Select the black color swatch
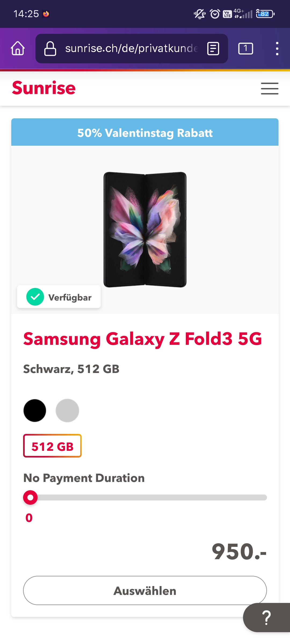This screenshot has height=644, width=290. pyautogui.click(x=35, y=411)
